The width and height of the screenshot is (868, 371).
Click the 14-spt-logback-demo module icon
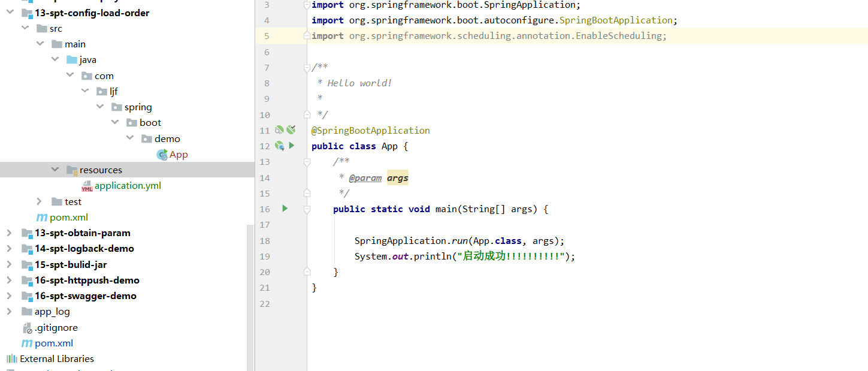click(27, 249)
